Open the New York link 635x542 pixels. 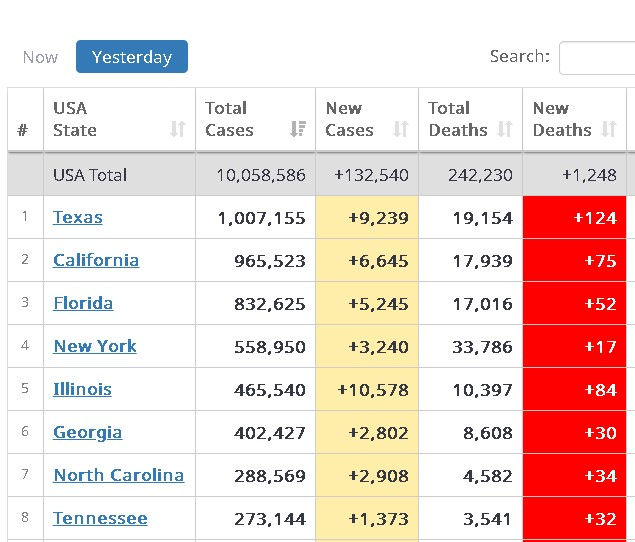tap(95, 346)
